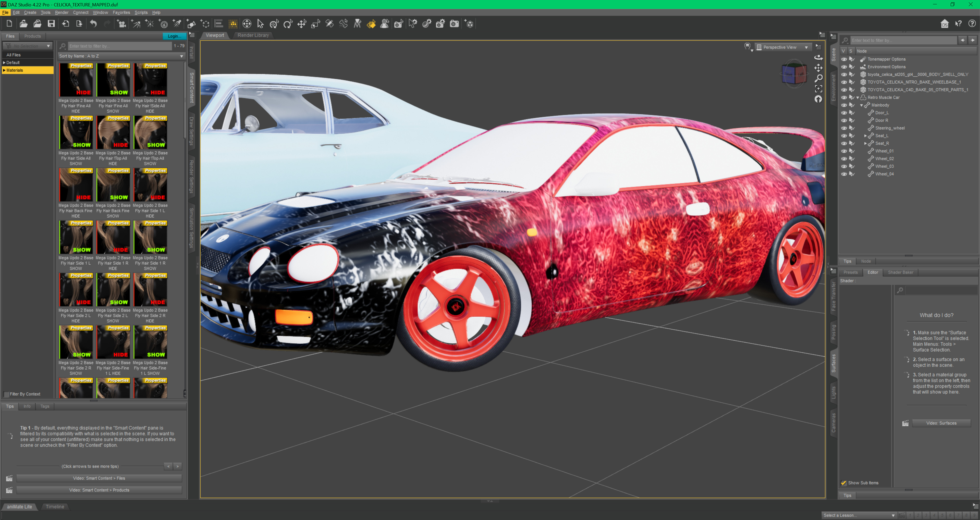Click the Import file icon
Image resolution: width=980 pixels, height=520 pixels.
(x=65, y=24)
